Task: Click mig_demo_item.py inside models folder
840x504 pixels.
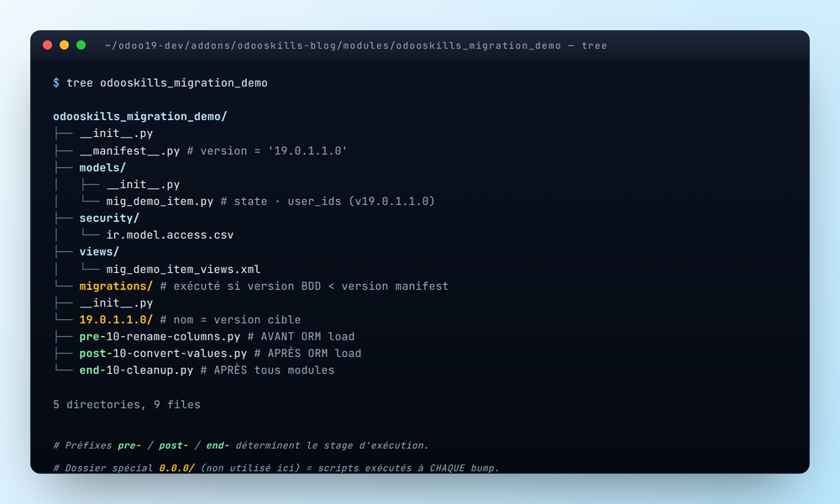Action: point(158,201)
